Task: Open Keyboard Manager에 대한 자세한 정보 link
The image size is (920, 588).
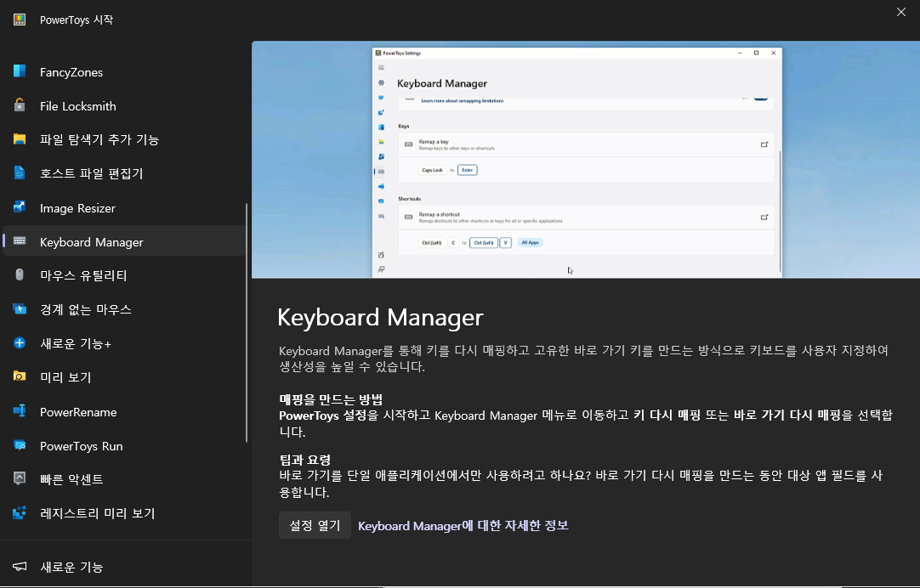Action: point(463,526)
